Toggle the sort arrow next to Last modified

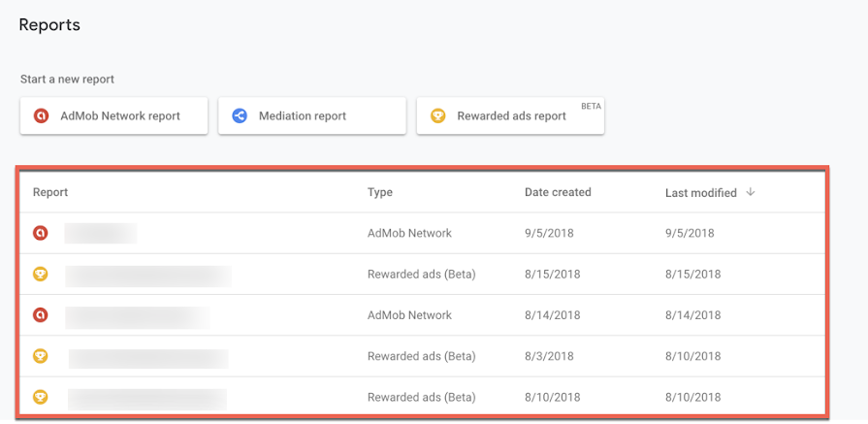pyautogui.click(x=750, y=192)
